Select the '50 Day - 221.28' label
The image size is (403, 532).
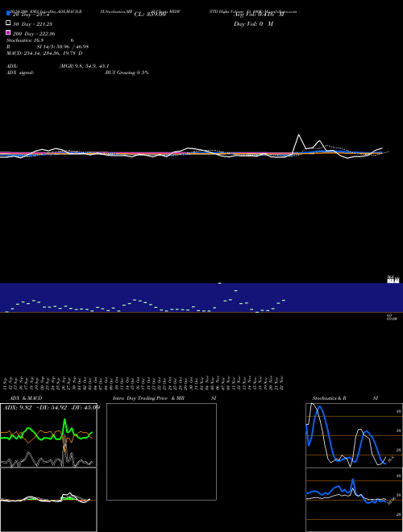32,24
